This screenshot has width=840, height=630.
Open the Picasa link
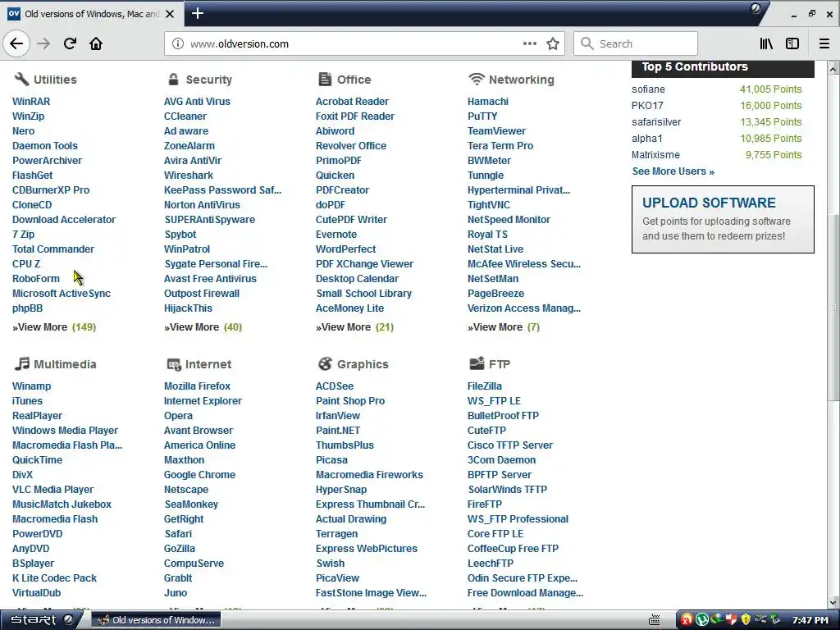(331, 459)
